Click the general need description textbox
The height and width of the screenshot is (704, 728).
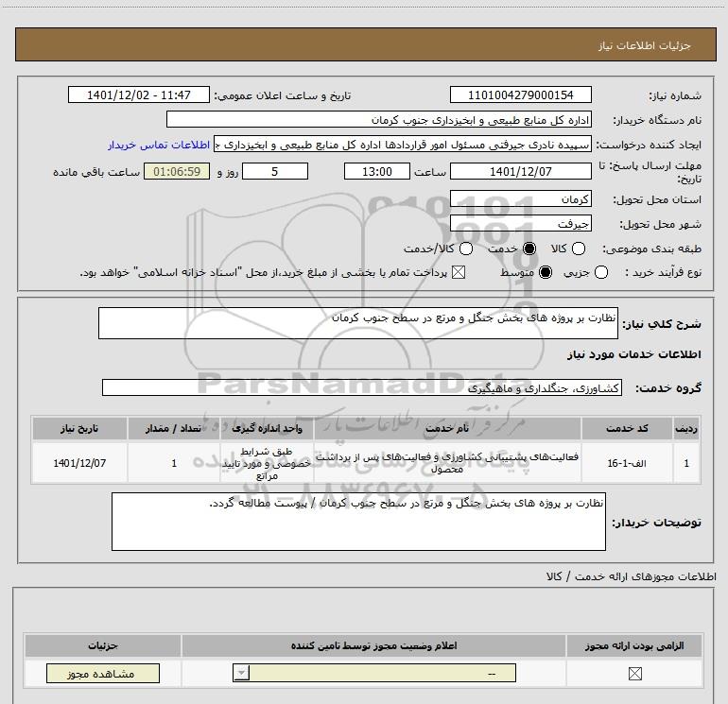358,323
